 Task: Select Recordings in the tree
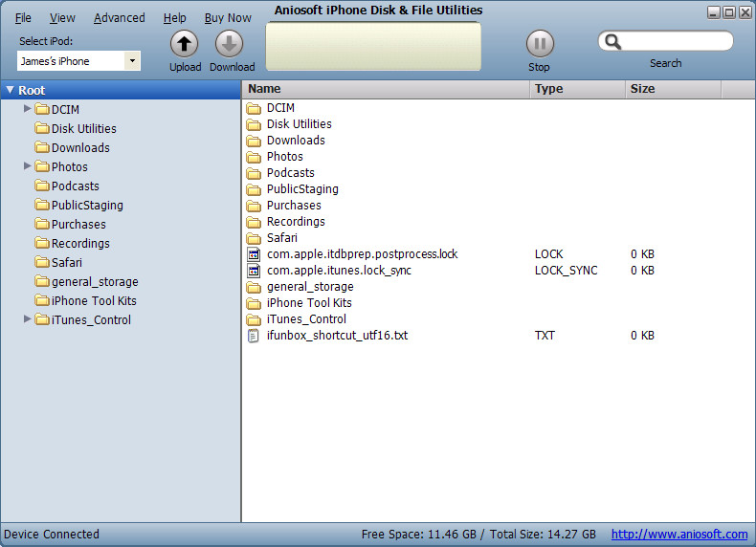click(x=80, y=244)
